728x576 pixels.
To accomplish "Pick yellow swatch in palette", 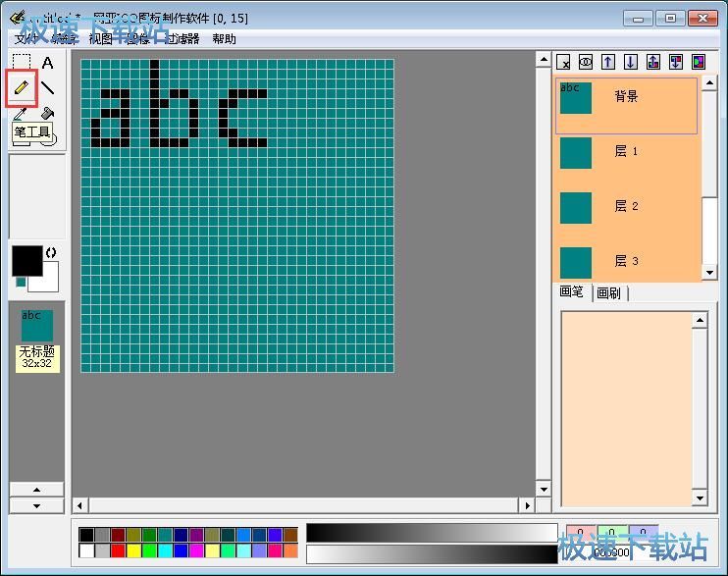I will (x=133, y=550).
